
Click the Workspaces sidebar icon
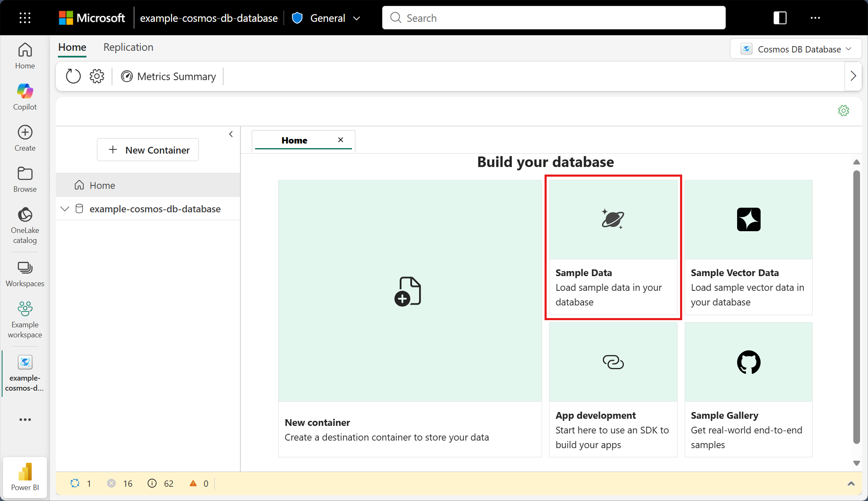[x=25, y=274]
